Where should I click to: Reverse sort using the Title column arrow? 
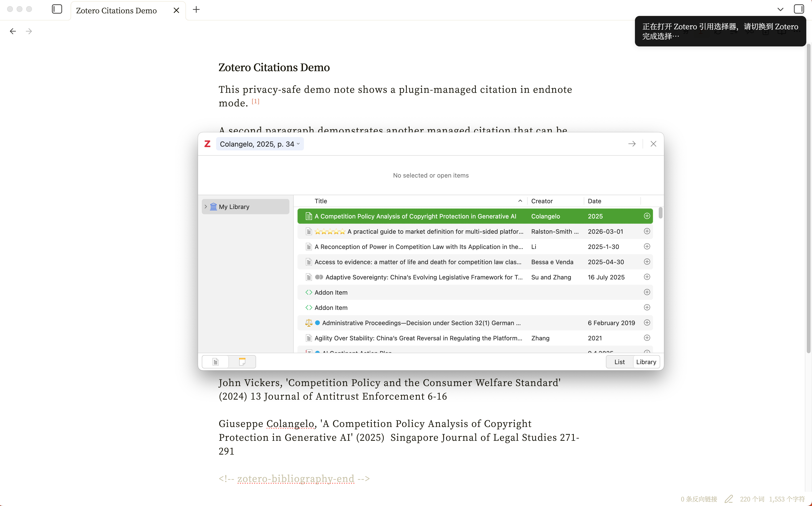coord(520,201)
